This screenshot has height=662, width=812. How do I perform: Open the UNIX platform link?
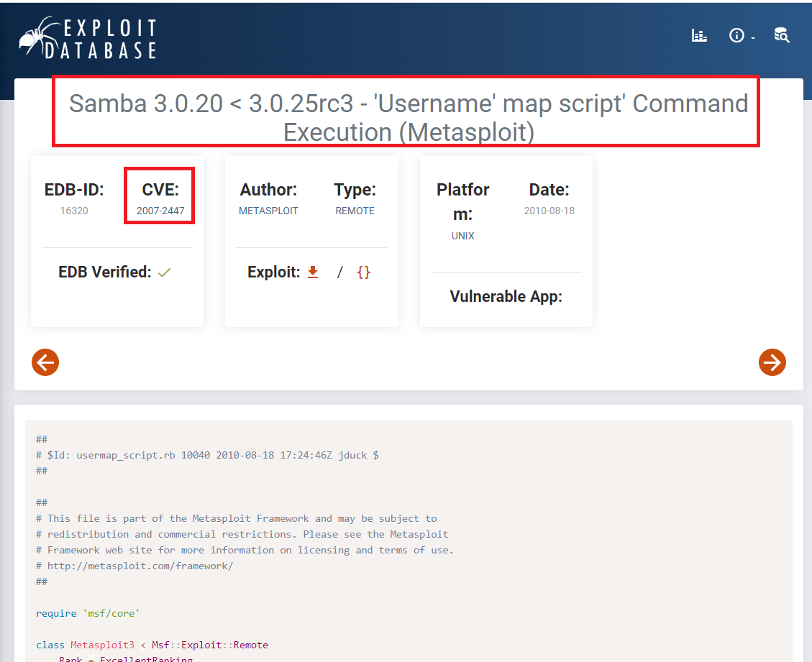coord(462,236)
